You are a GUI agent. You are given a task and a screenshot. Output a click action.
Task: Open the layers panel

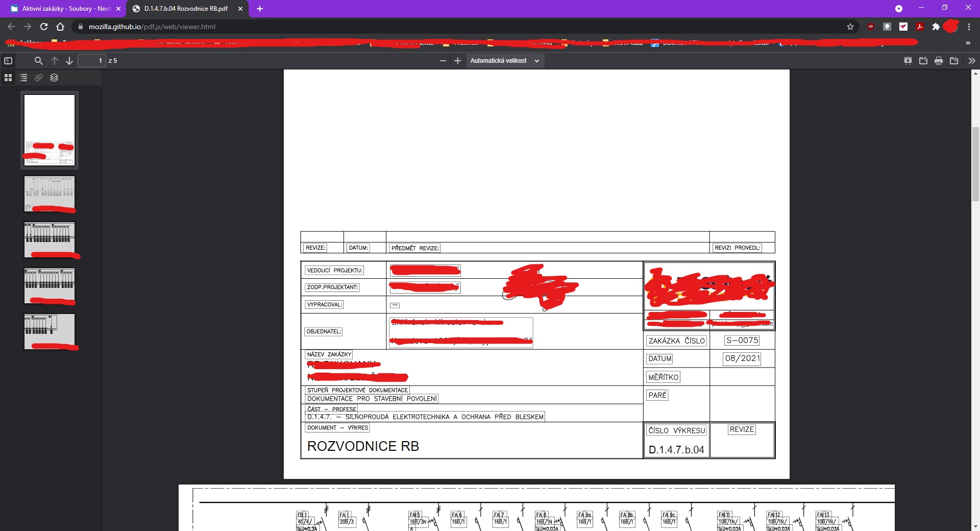[x=54, y=78]
